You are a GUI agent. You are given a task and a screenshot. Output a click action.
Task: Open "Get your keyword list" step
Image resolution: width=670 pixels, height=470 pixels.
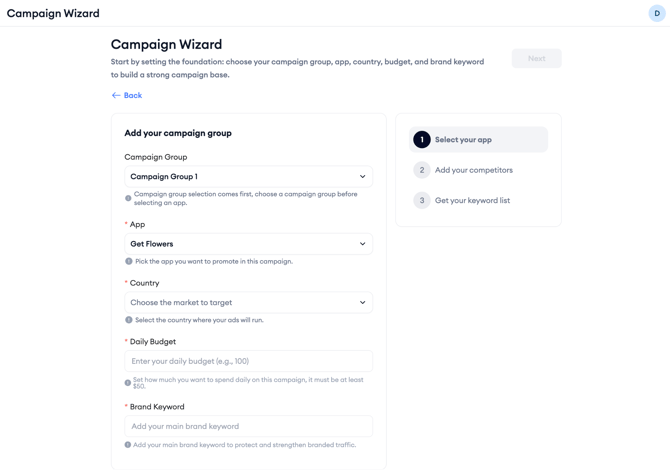point(472,200)
